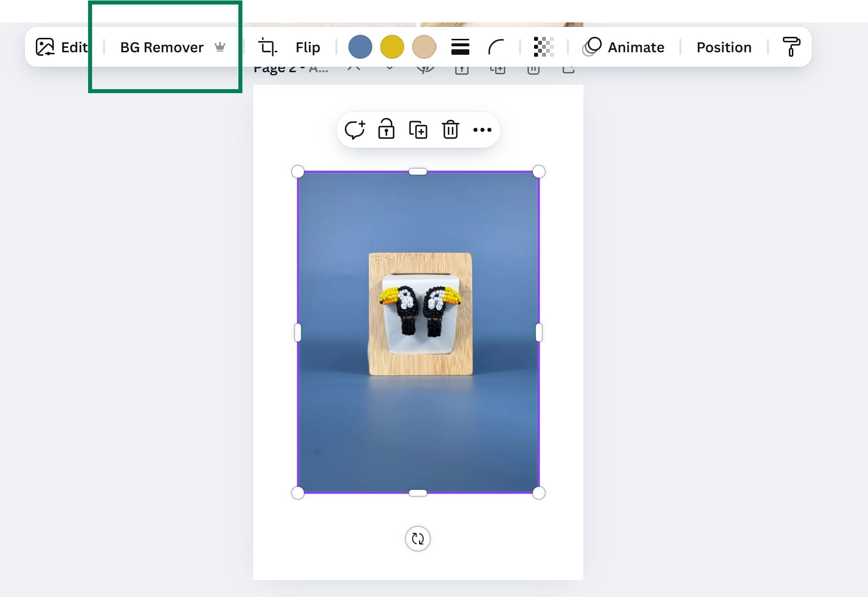Click the rotate handle below the image
868x597 pixels.
418,539
